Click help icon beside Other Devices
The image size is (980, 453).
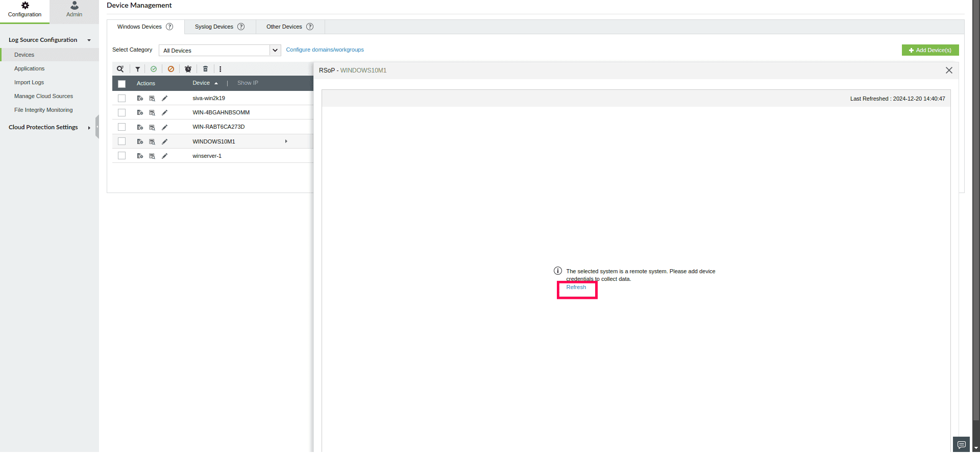pyautogui.click(x=310, y=27)
